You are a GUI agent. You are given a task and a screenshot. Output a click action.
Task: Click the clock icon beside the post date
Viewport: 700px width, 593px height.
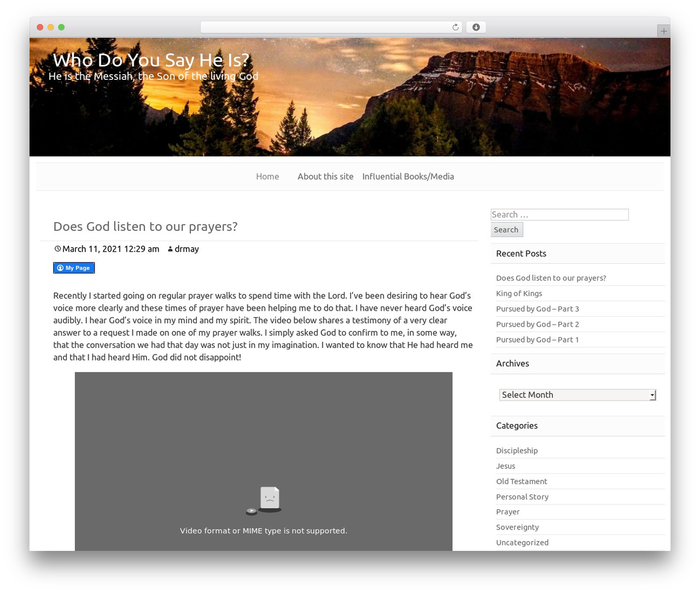[57, 249]
